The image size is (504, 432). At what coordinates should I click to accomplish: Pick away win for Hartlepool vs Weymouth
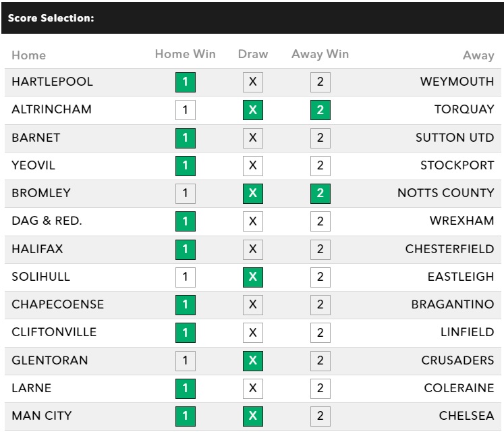tap(320, 82)
